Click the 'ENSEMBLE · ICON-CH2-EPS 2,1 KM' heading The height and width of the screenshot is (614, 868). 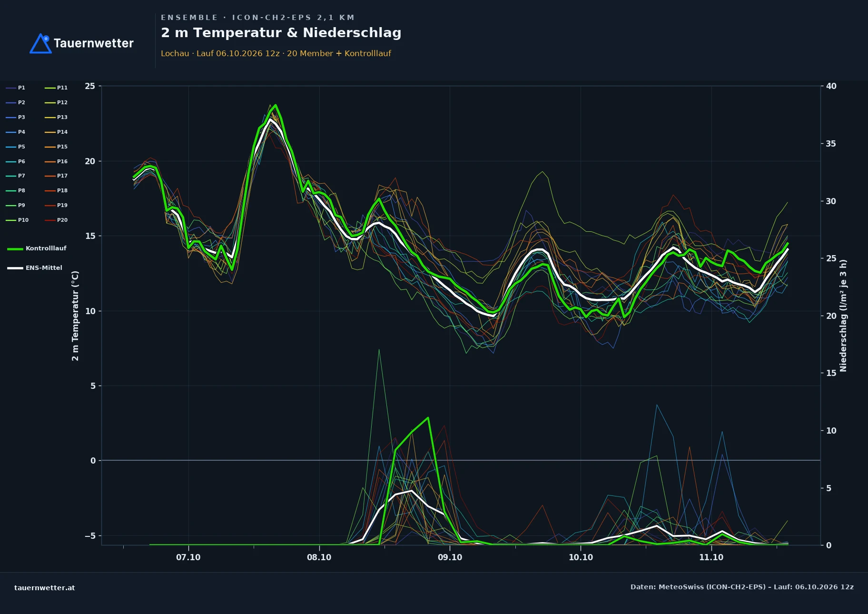[x=258, y=18]
